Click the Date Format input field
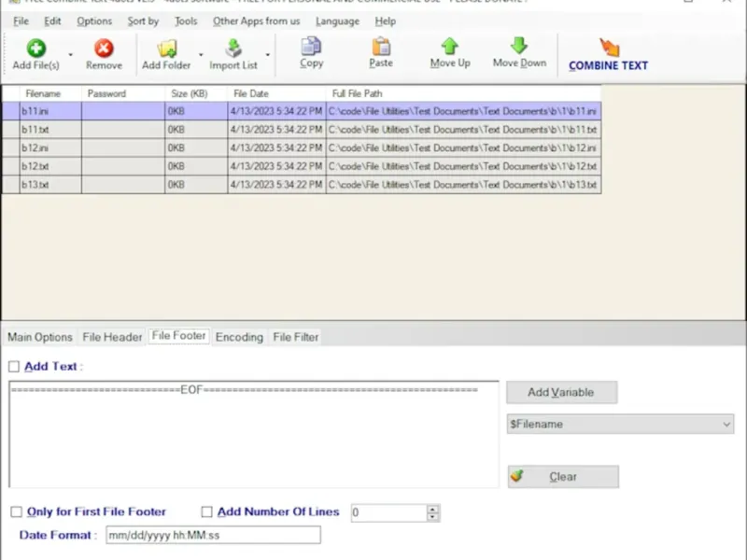747x560 pixels. 213,535
